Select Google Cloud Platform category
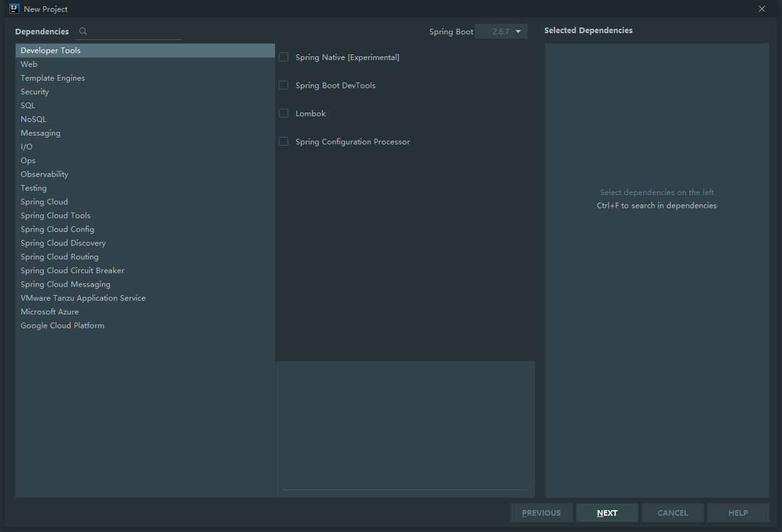This screenshot has height=532, width=782. coord(145,326)
